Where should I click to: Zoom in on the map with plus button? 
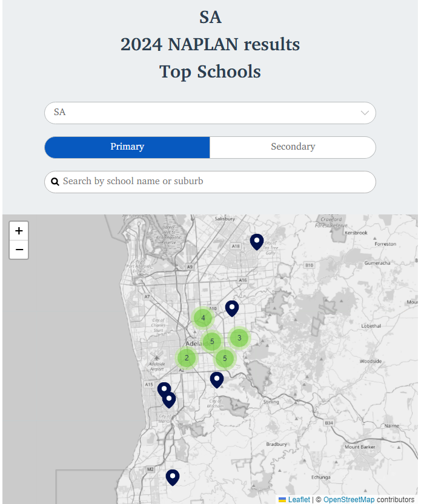pos(19,231)
